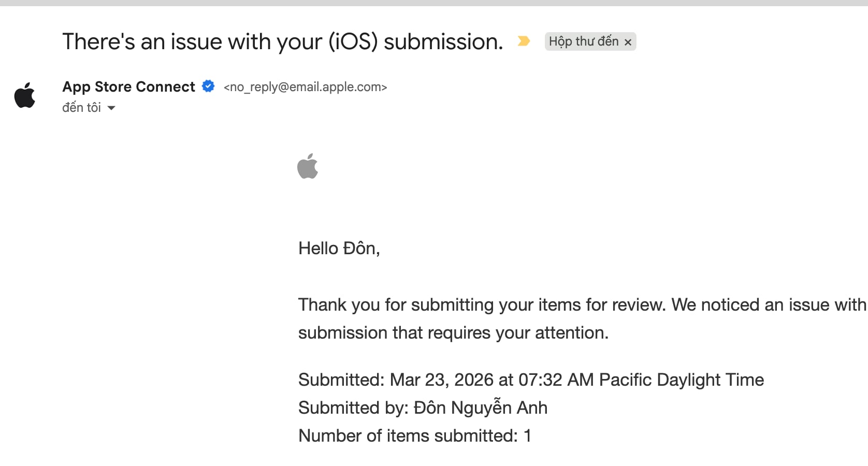The height and width of the screenshot is (466, 868).
Task: Click the Thank you for submitting line
Action: (582, 305)
